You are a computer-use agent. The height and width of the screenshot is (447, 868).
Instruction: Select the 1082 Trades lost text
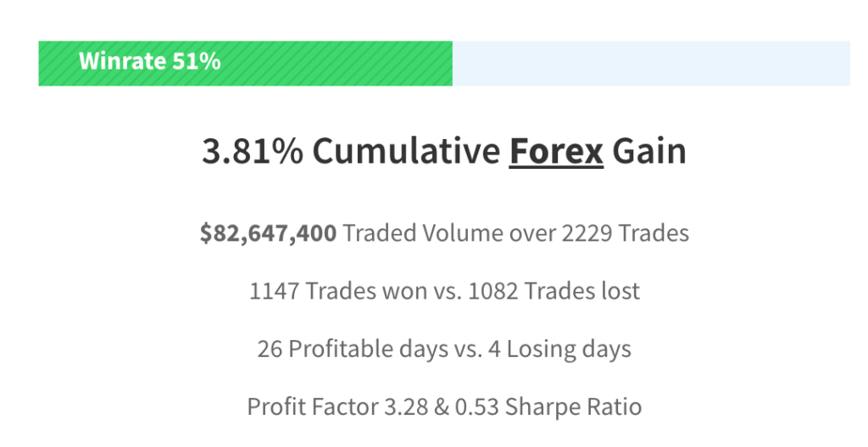coord(554,291)
